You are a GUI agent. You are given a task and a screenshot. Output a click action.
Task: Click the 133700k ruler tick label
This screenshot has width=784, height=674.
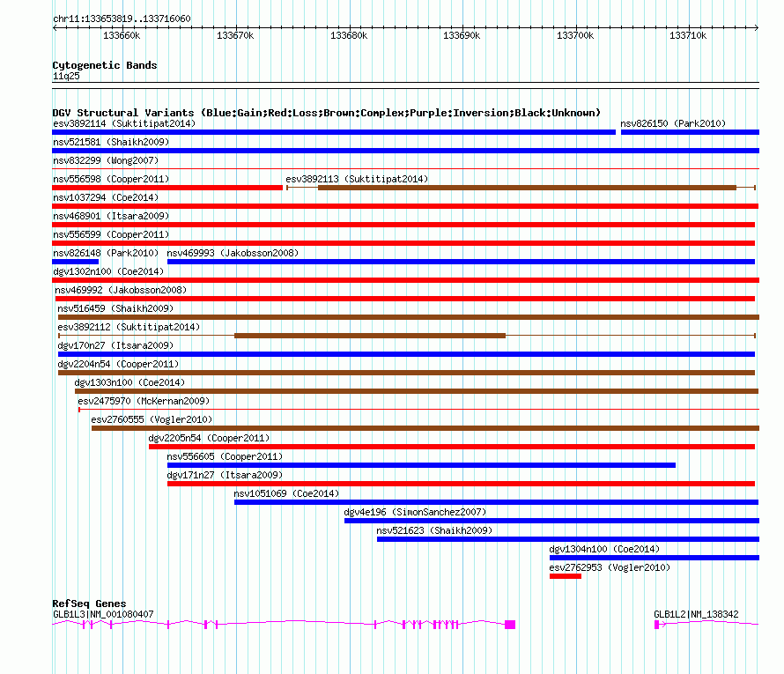click(575, 35)
